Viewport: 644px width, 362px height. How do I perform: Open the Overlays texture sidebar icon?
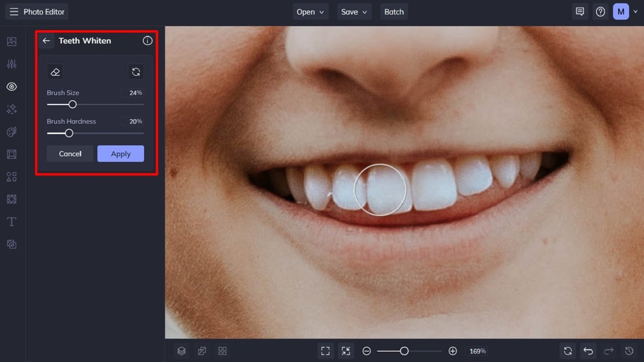coord(12,199)
